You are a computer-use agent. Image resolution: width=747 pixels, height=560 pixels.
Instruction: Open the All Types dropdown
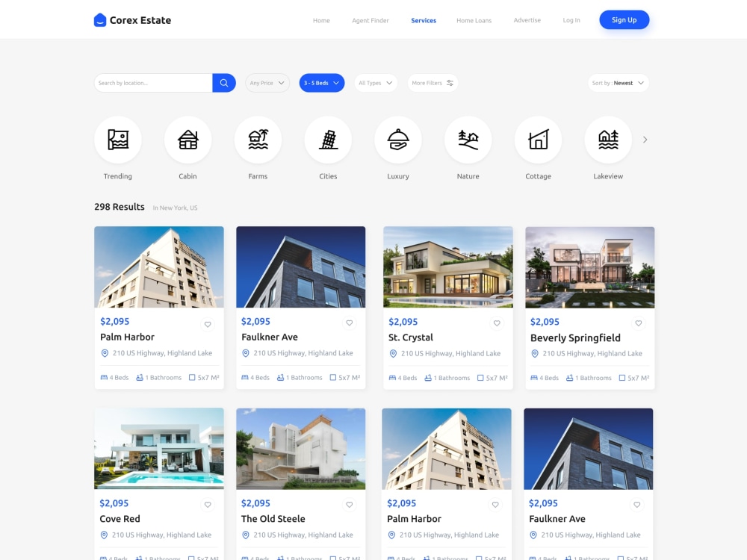pyautogui.click(x=376, y=83)
